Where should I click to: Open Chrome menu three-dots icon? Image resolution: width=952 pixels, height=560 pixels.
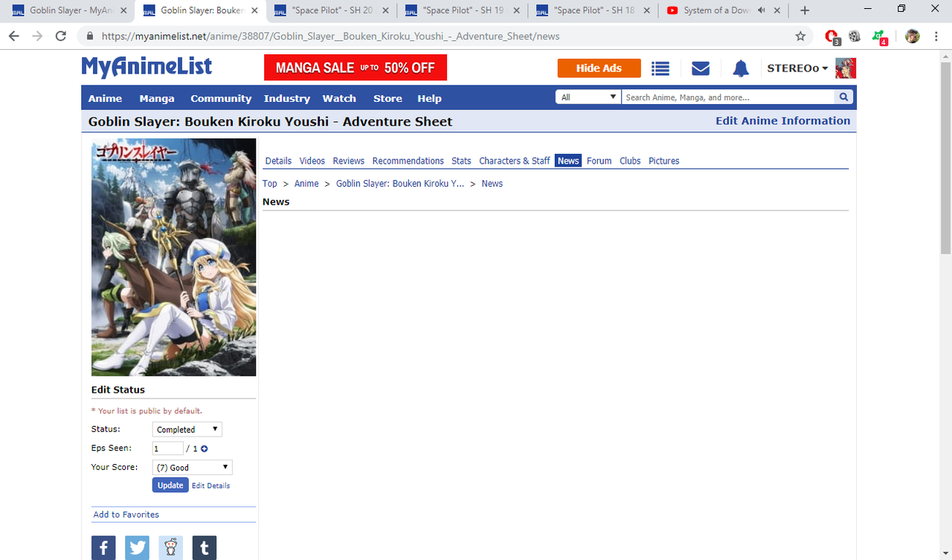tap(936, 36)
